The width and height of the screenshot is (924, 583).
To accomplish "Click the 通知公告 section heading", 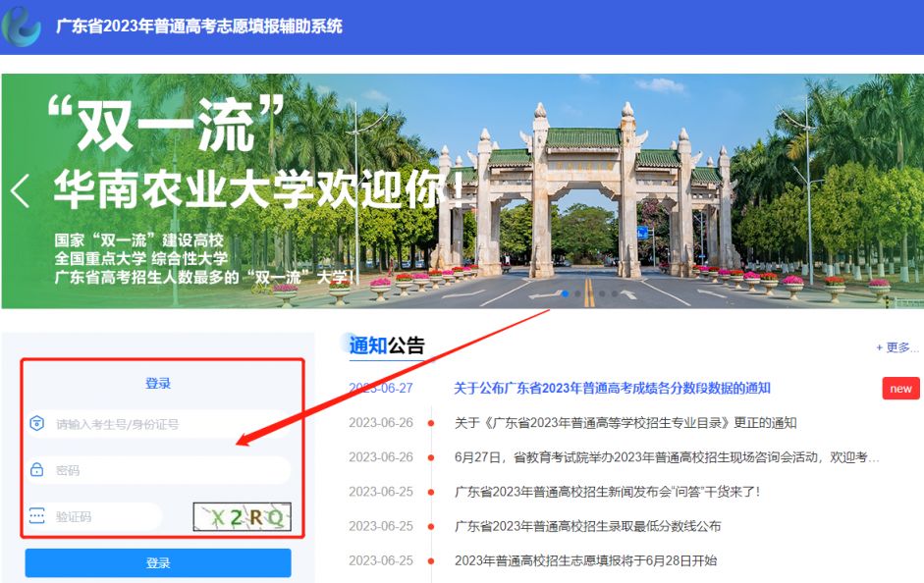I will tap(387, 345).
